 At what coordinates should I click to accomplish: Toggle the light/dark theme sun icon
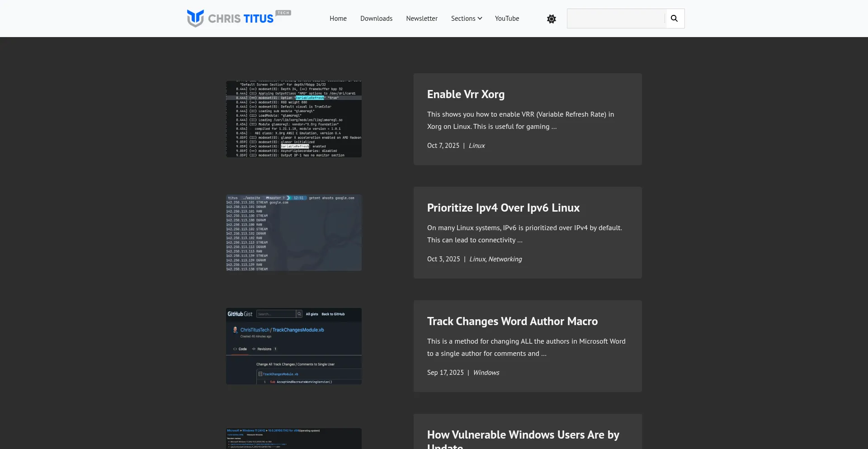point(551,19)
